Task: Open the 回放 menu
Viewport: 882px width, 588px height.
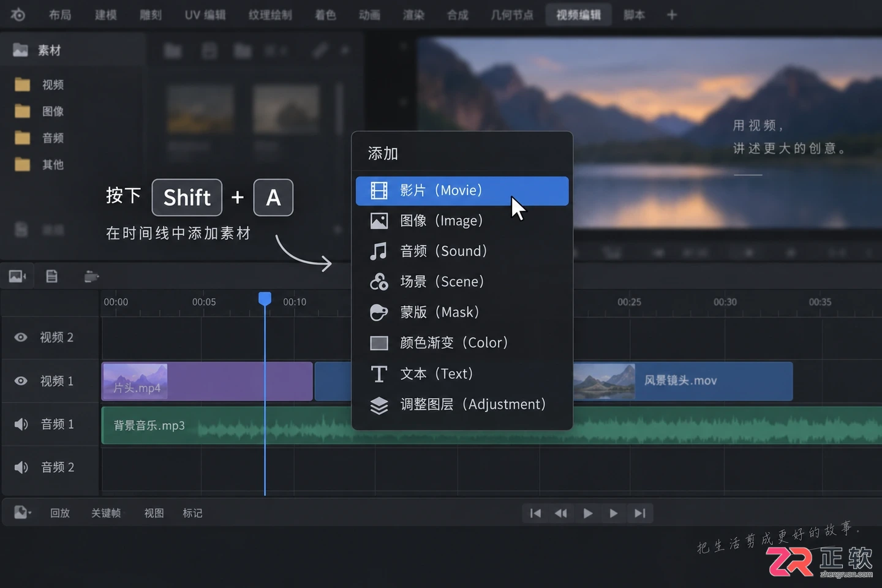Action: point(60,513)
